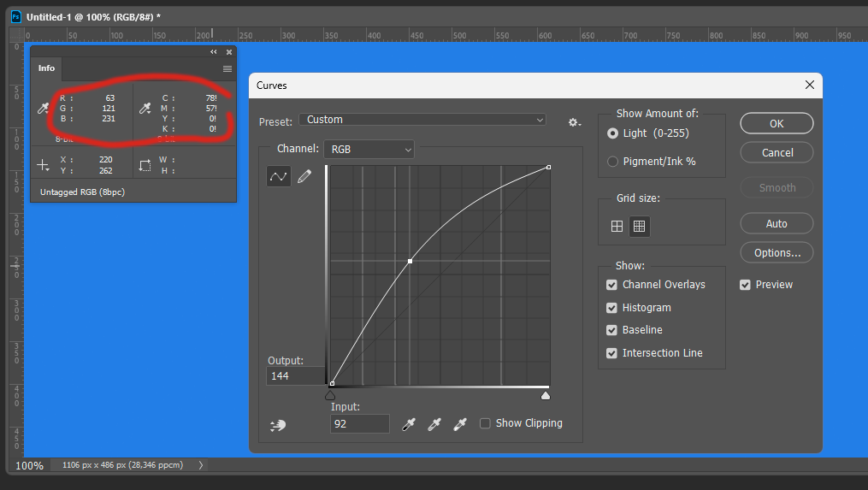Select the pencil draw-curve tool
The width and height of the screenshot is (868, 490).
point(304,177)
